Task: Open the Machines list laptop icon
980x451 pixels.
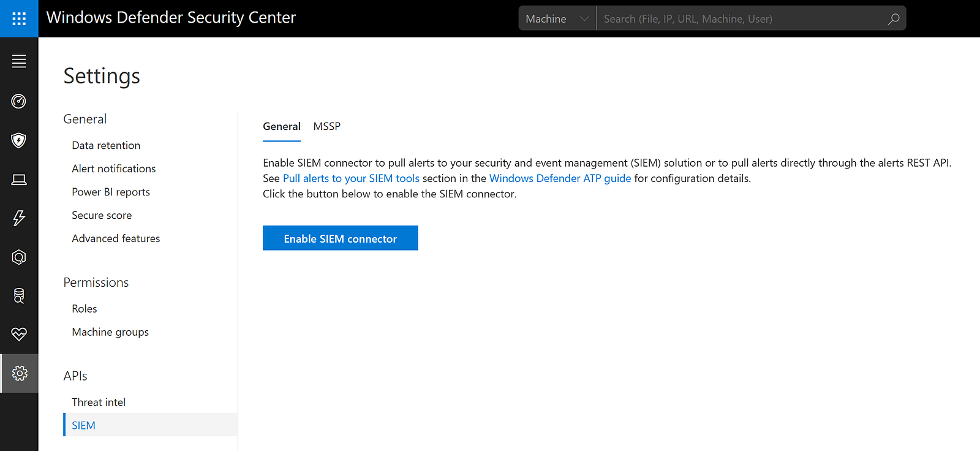Action: point(19,180)
